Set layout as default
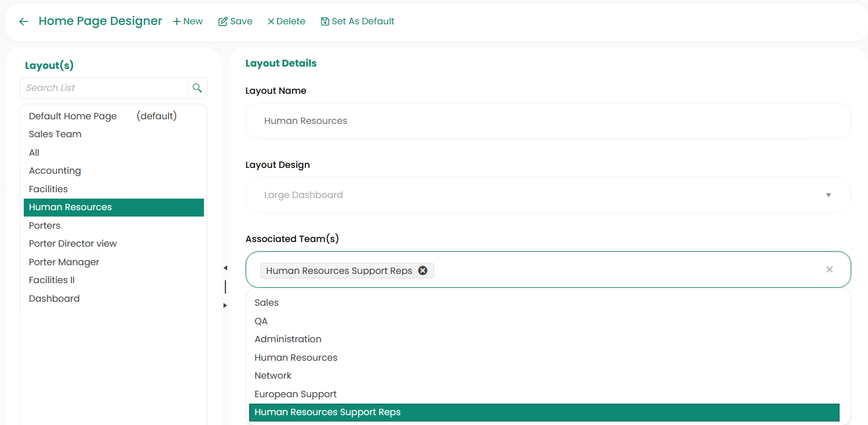868x425 pixels. tap(358, 21)
